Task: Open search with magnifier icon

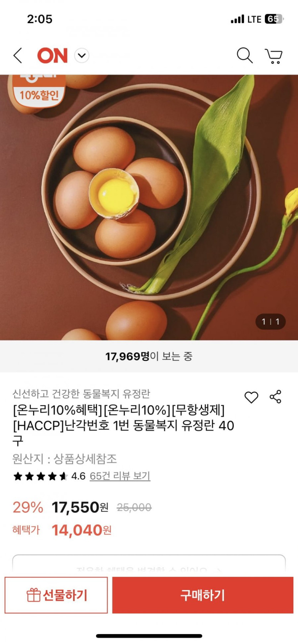Action: [x=245, y=55]
